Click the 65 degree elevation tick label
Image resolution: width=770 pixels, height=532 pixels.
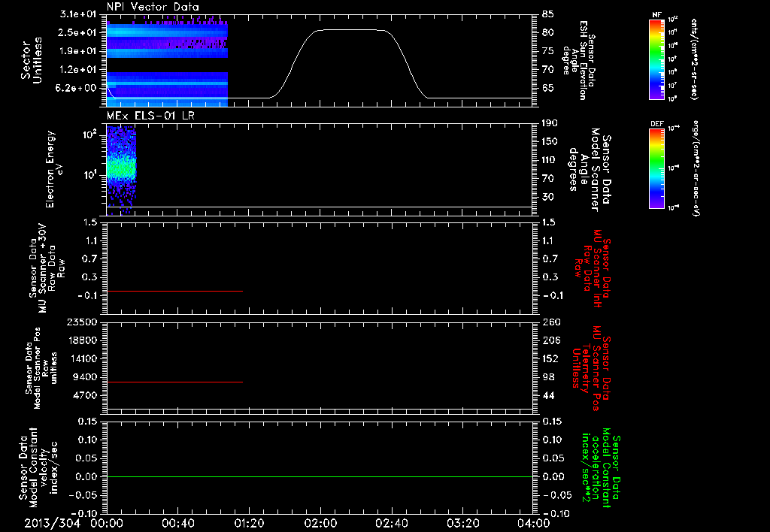[548, 89]
